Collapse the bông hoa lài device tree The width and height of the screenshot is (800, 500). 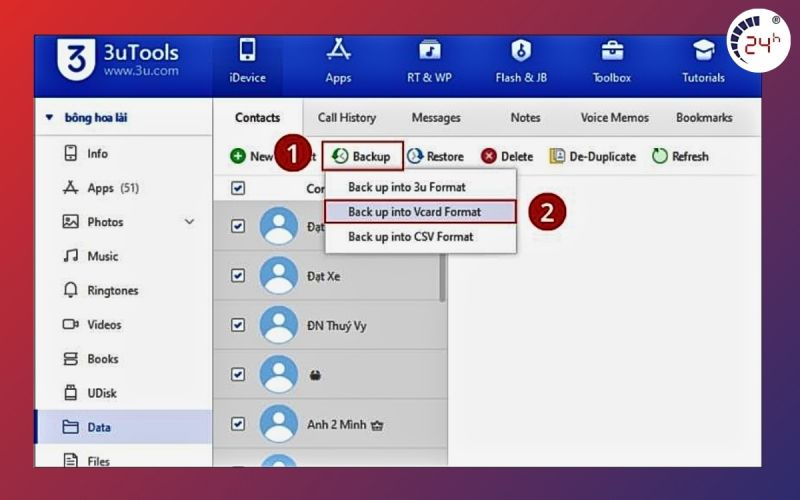49,117
